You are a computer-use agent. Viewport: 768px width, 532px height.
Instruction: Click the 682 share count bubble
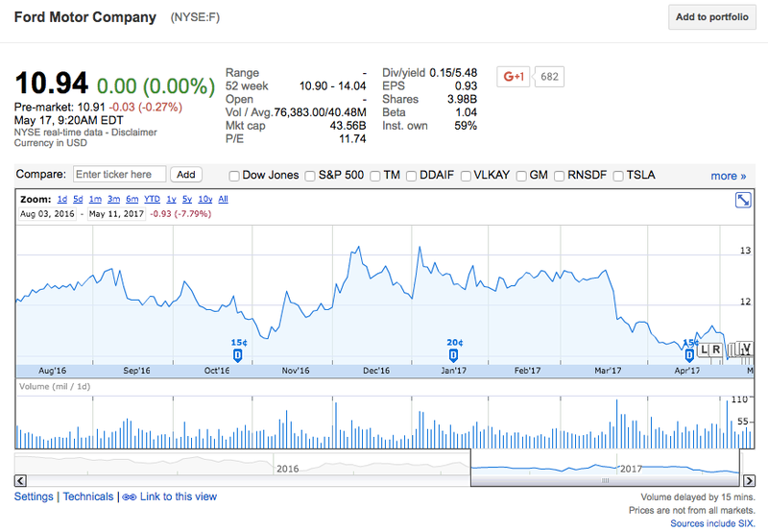(x=549, y=77)
